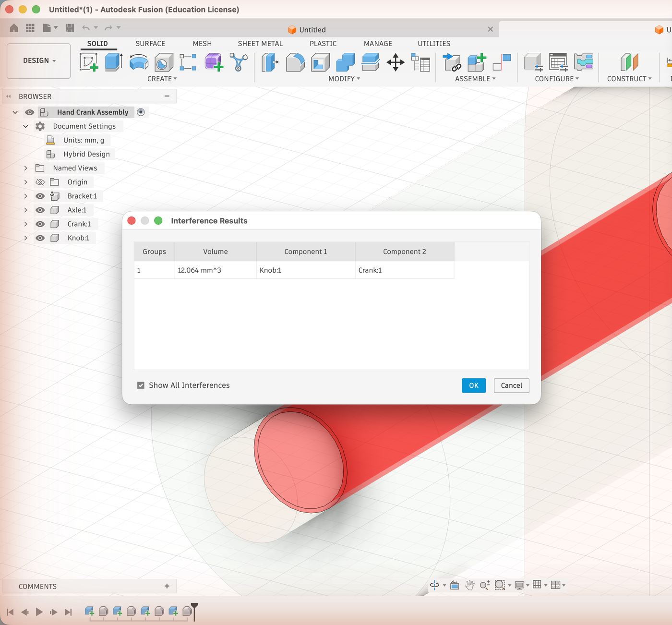Screen dimensions: 672x625
Task: Click the timeline end marker
Action: 194,612
